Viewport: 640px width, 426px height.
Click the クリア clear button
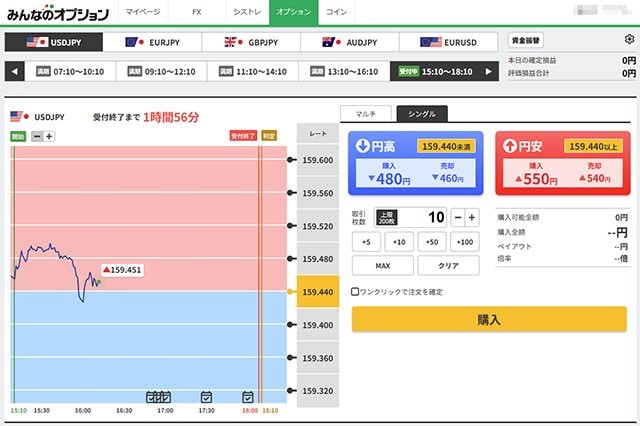[x=449, y=266]
